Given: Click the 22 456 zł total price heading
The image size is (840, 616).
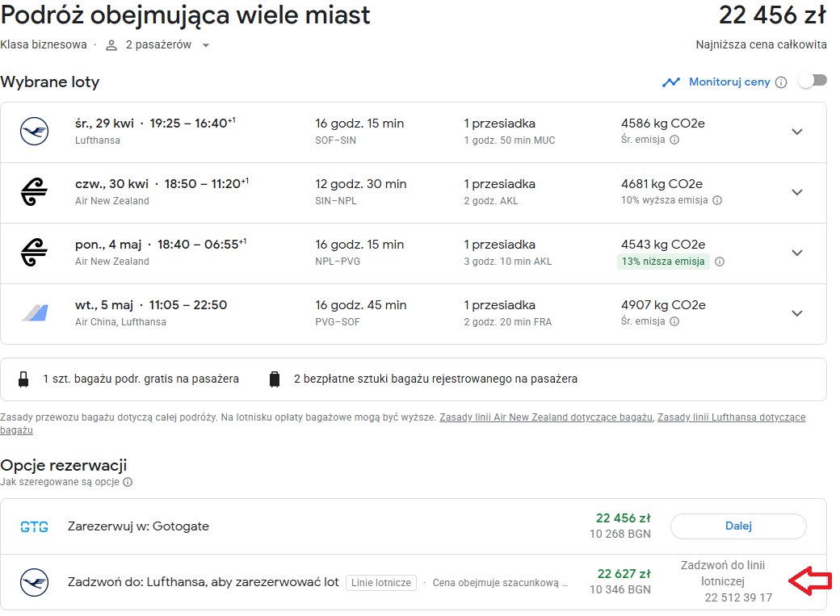Looking at the screenshot, I should [x=772, y=15].
